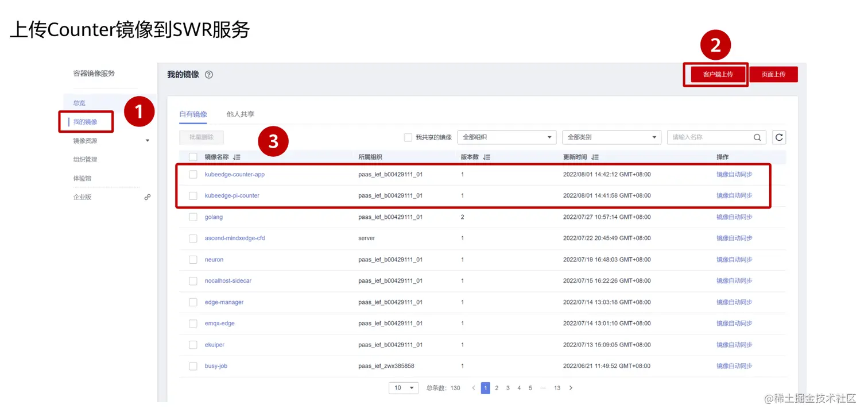
Task: Click the 页面上传 button
Action: pyautogui.click(x=773, y=75)
